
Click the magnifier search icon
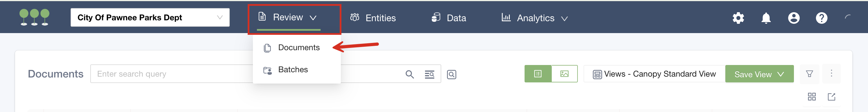(x=409, y=74)
